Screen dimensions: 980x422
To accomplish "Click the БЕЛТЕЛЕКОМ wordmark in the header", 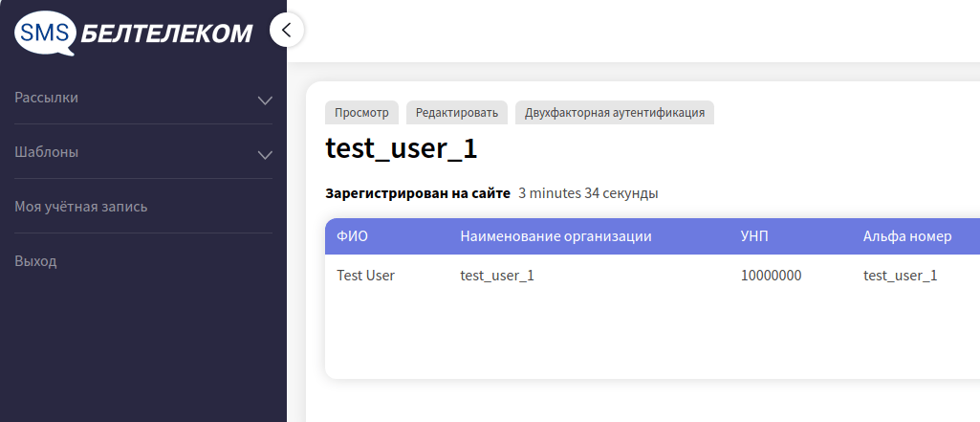I will pos(167,33).
